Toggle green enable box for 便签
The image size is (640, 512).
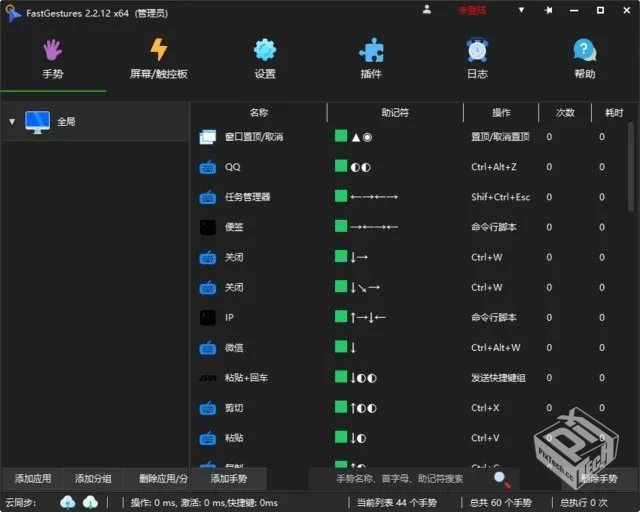click(341, 226)
